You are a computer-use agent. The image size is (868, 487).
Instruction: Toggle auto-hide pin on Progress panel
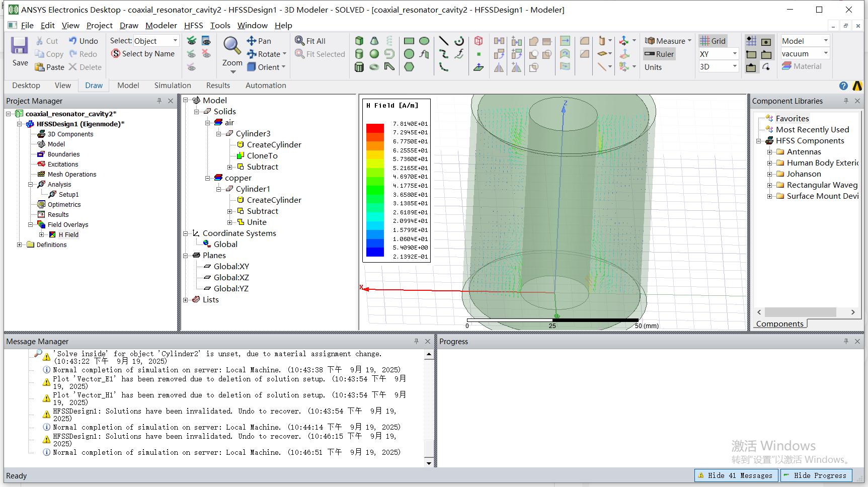click(846, 341)
